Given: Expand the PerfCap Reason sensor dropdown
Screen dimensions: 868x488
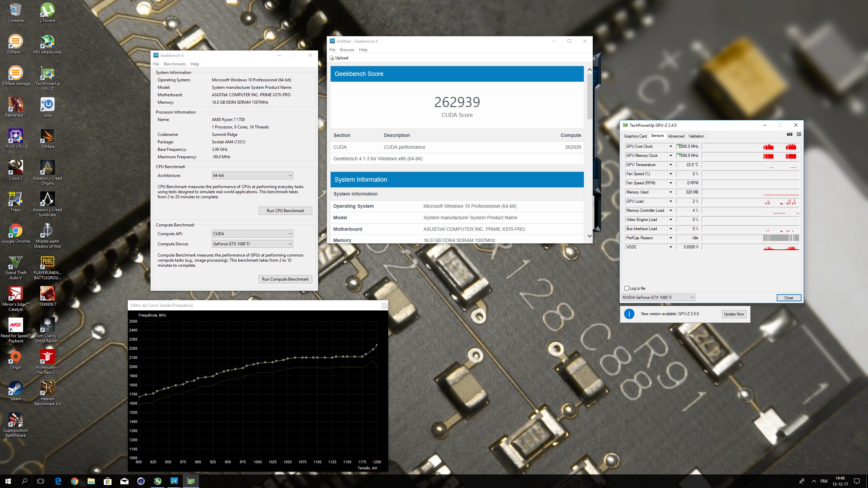Looking at the screenshot, I should 670,238.
